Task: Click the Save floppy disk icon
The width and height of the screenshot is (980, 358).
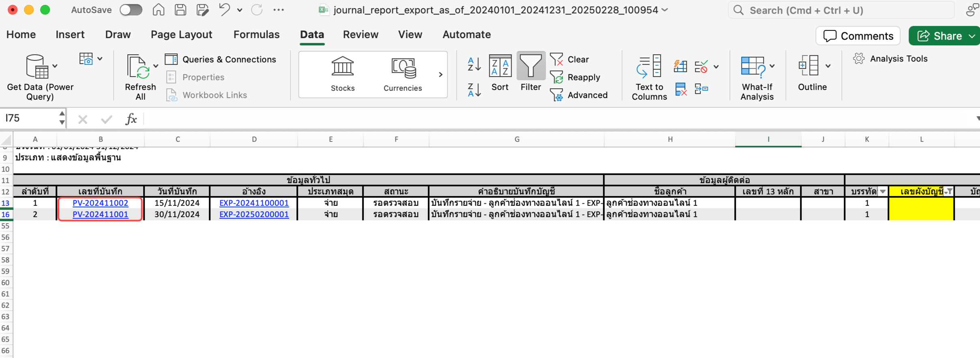Action: pos(180,10)
